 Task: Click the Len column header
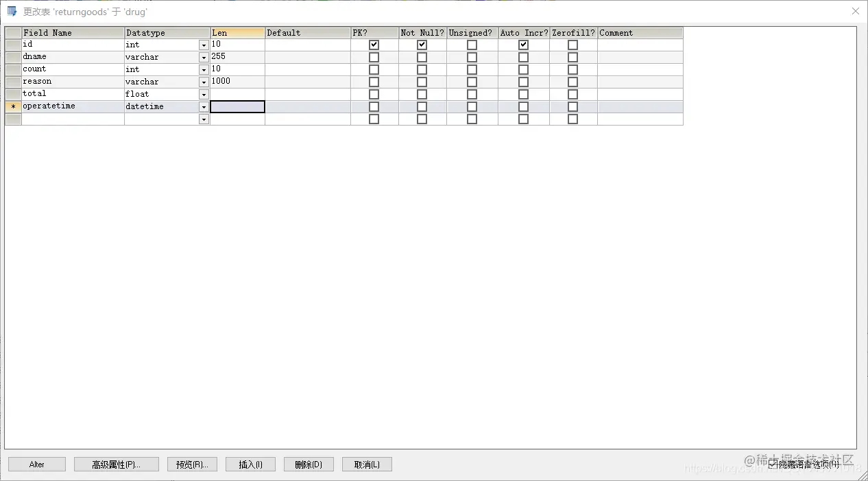[237, 32]
